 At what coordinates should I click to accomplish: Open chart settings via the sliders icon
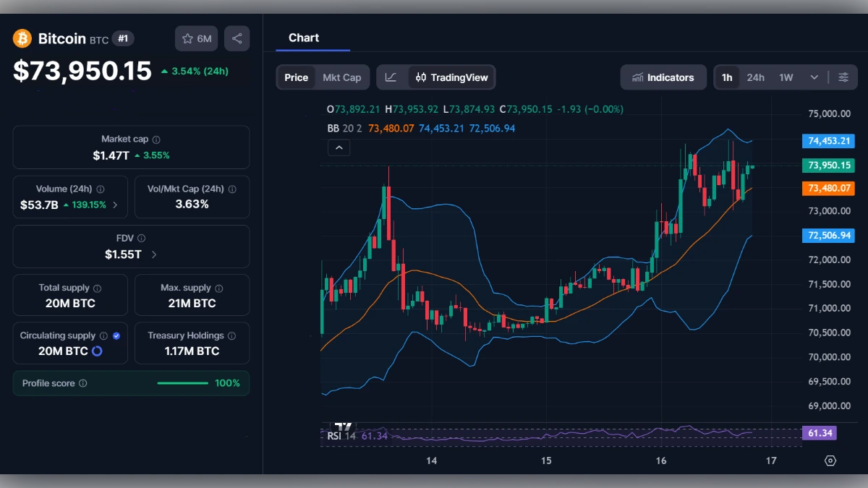[x=843, y=77]
